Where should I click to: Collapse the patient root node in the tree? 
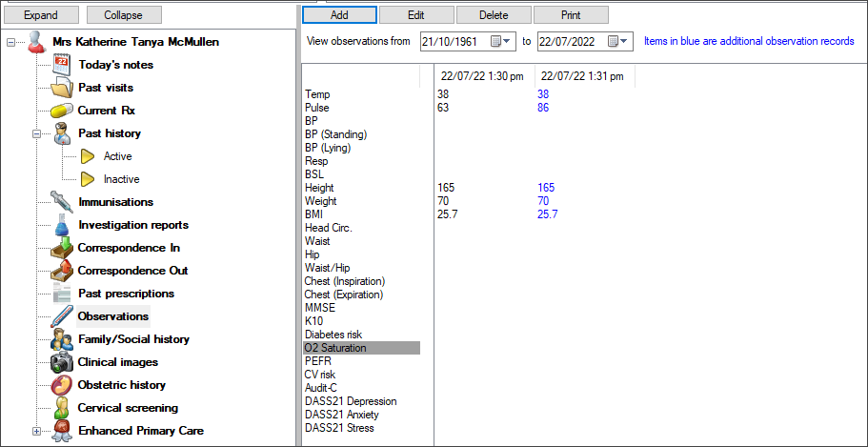[11, 42]
